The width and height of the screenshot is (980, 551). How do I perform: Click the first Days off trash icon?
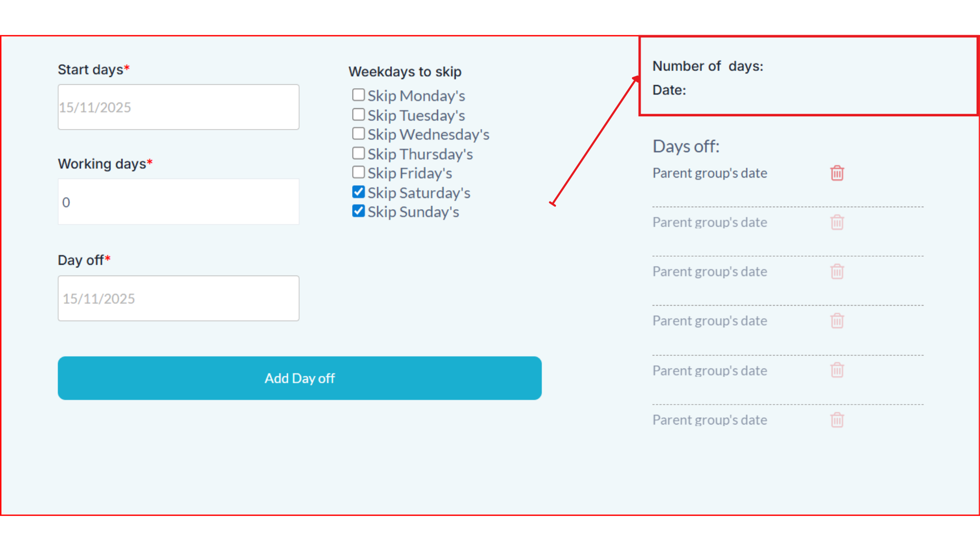[837, 173]
